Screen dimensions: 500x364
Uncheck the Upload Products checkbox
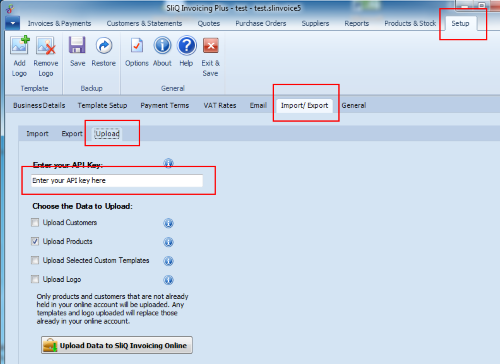coord(35,241)
